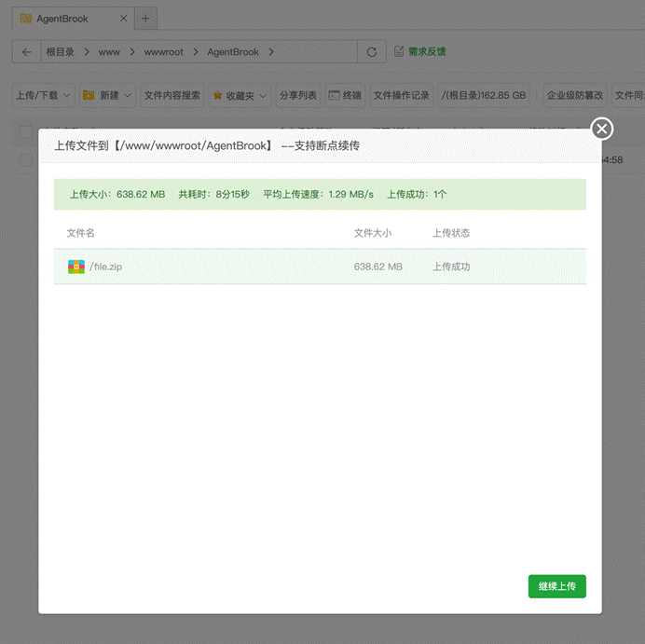This screenshot has width=645, height=644.
Task: Select the /file.zip file name
Action: pyautogui.click(x=105, y=267)
